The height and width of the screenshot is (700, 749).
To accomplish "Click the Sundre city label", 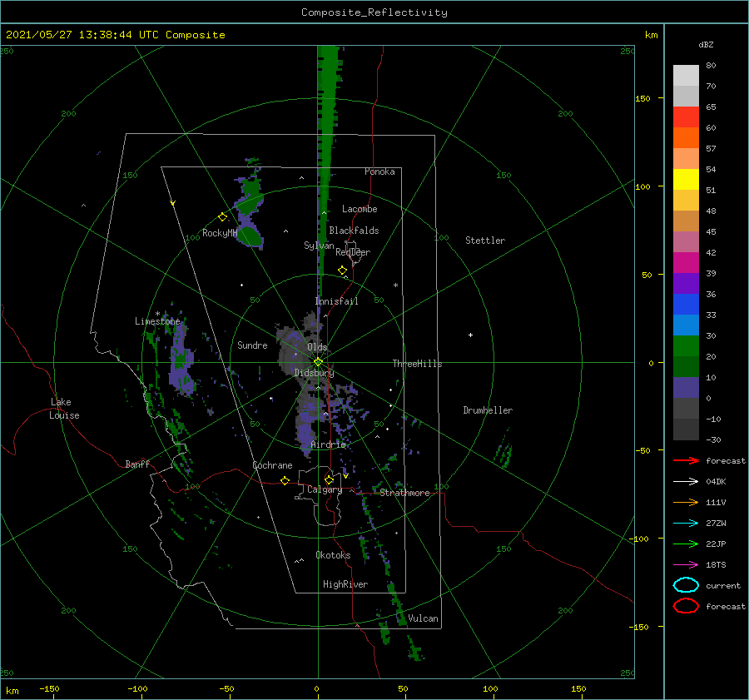I will click(x=252, y=345).
